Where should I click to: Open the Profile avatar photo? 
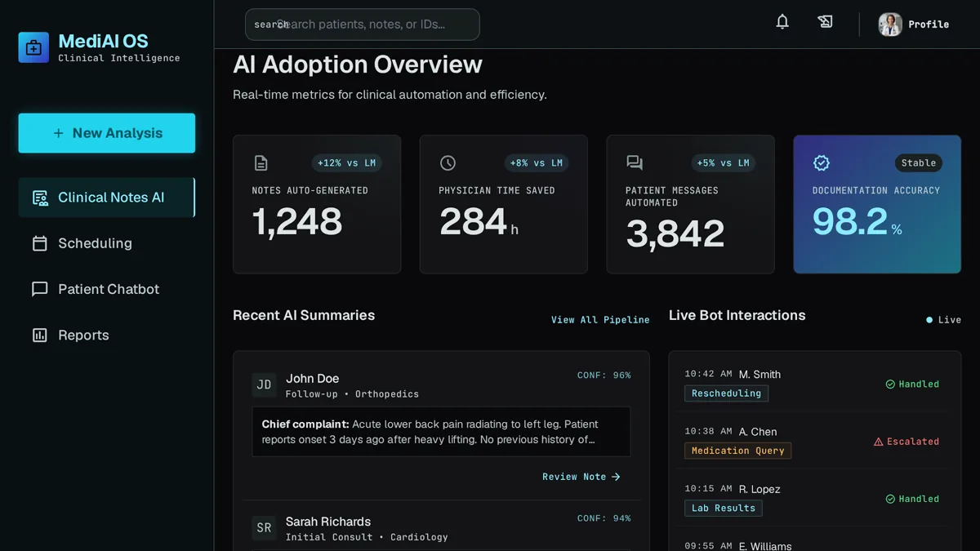coord(890,24)
